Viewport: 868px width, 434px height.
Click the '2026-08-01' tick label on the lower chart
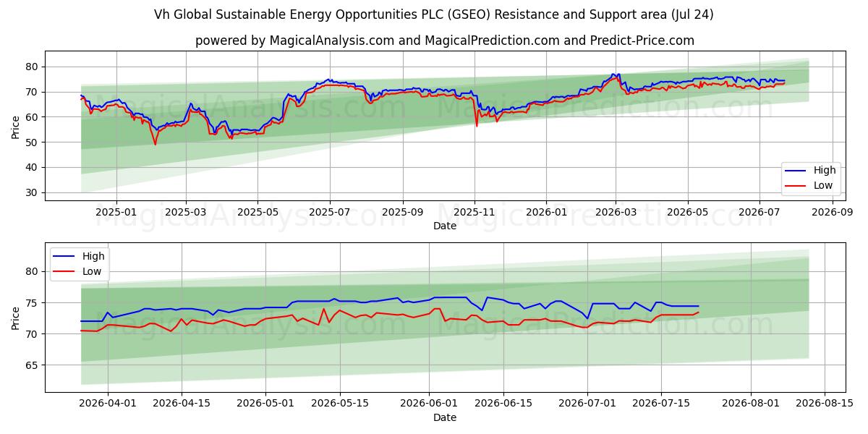(752, 403)
